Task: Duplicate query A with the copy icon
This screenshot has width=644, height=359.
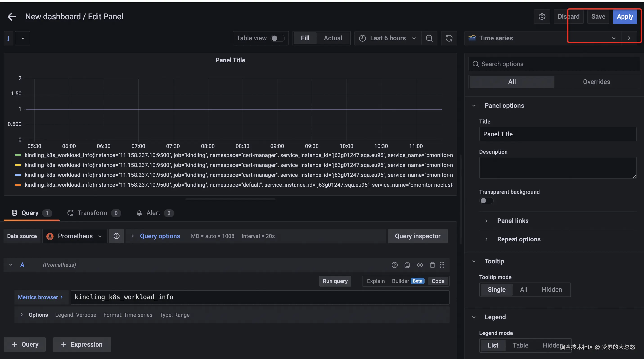Action: point(407,265)
